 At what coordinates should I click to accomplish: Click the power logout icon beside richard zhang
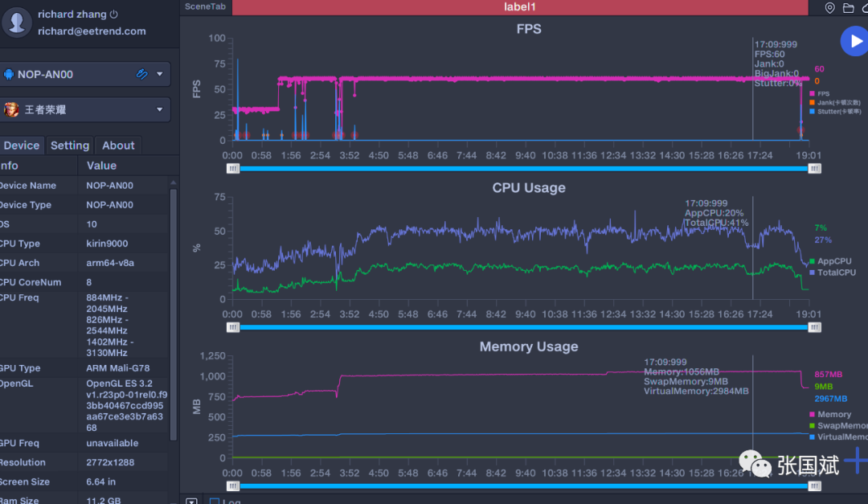pyautogui.click(x=114, y=14)
